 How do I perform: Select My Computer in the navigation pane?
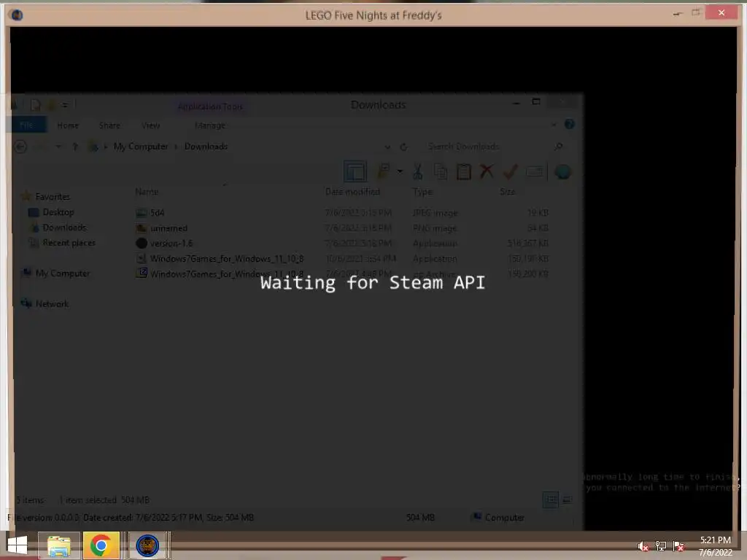tap(63, 273)
